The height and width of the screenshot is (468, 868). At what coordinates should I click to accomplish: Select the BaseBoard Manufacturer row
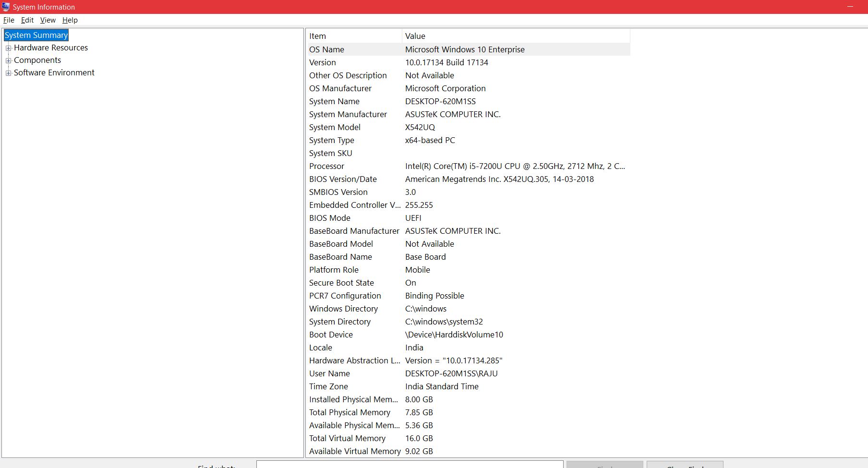pyautogui.click(x=469, y=231)
